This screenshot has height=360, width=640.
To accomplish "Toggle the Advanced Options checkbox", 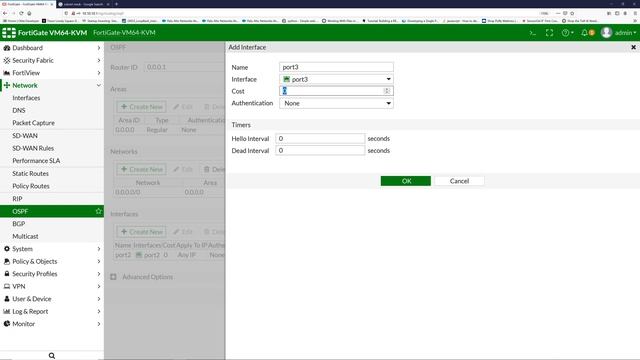I will pos(113,277).
